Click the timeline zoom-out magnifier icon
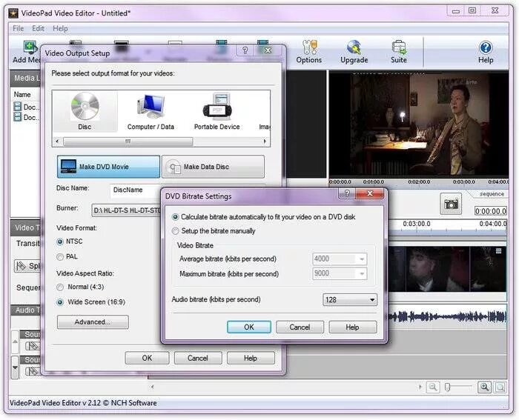 coord(432,387)
